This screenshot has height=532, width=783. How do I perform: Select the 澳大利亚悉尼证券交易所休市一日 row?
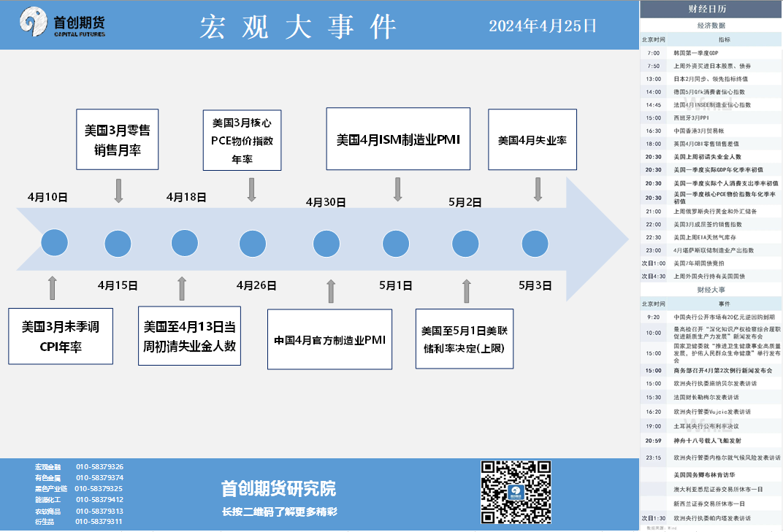point(711,490)
